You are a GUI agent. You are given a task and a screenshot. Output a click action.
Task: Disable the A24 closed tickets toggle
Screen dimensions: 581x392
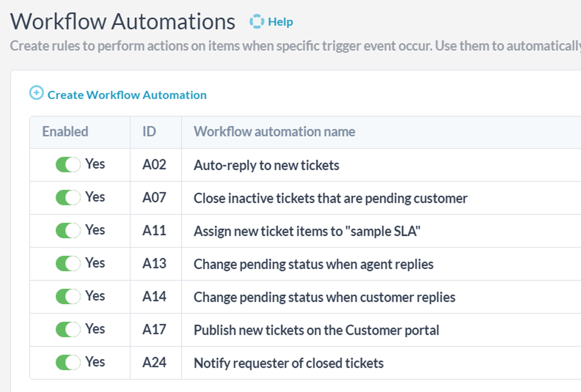(68, 362)
